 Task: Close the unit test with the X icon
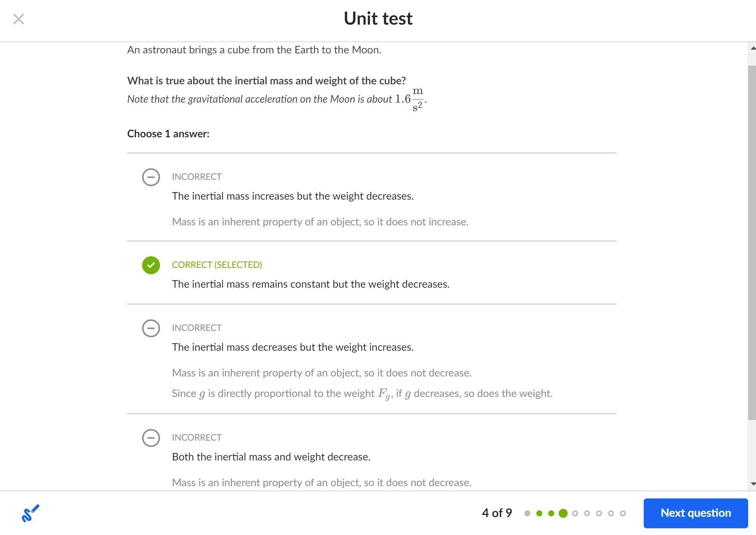18,19
